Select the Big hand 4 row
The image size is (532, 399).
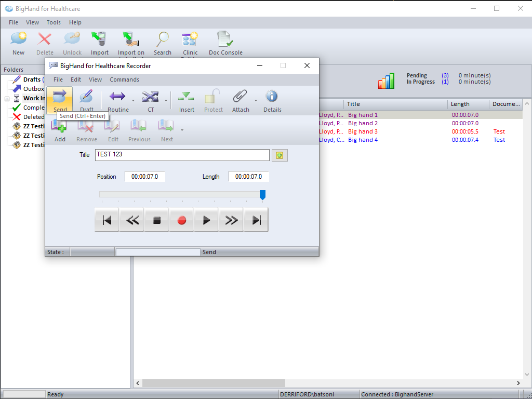tap(421, 140)
